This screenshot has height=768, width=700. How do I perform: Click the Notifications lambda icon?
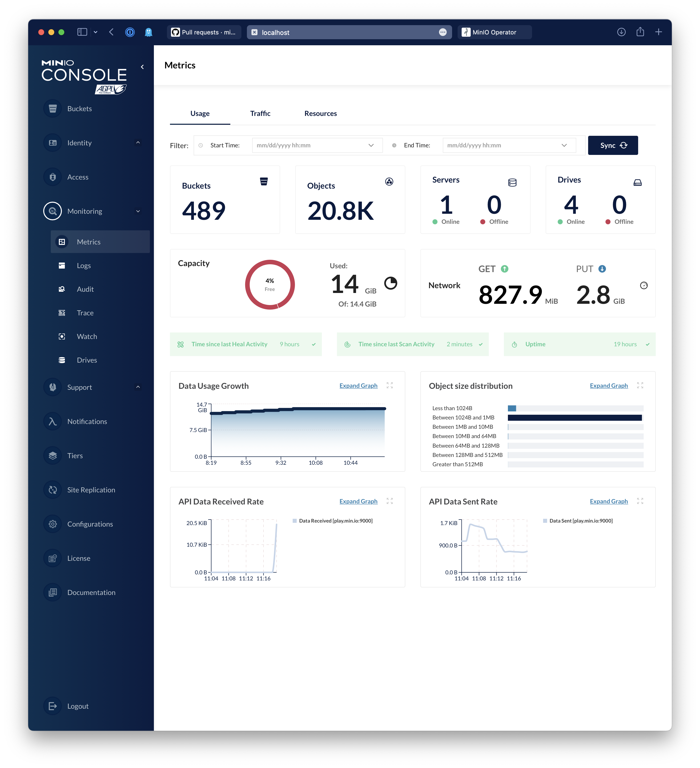click(53, 421)
